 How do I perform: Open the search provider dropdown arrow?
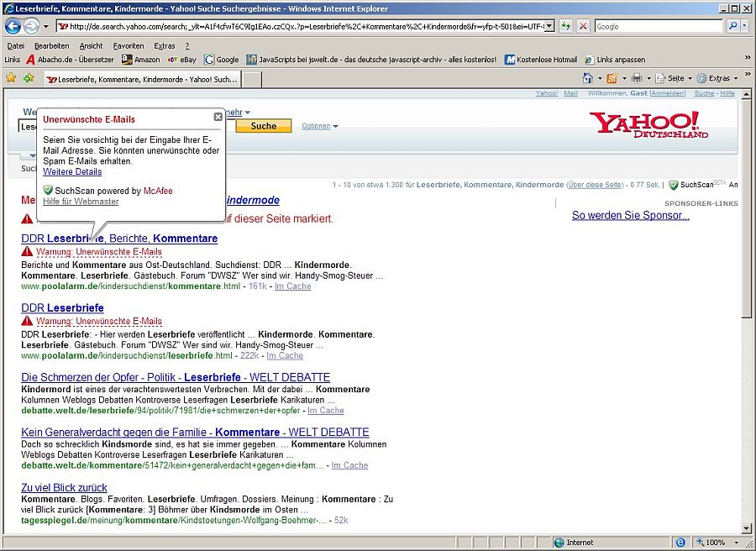[x=744, y=27]
